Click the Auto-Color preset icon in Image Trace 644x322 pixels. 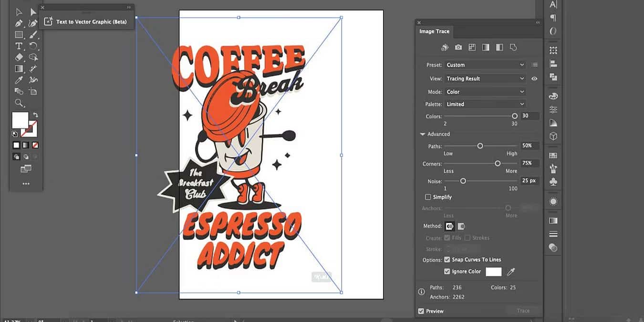pos(445,47)
